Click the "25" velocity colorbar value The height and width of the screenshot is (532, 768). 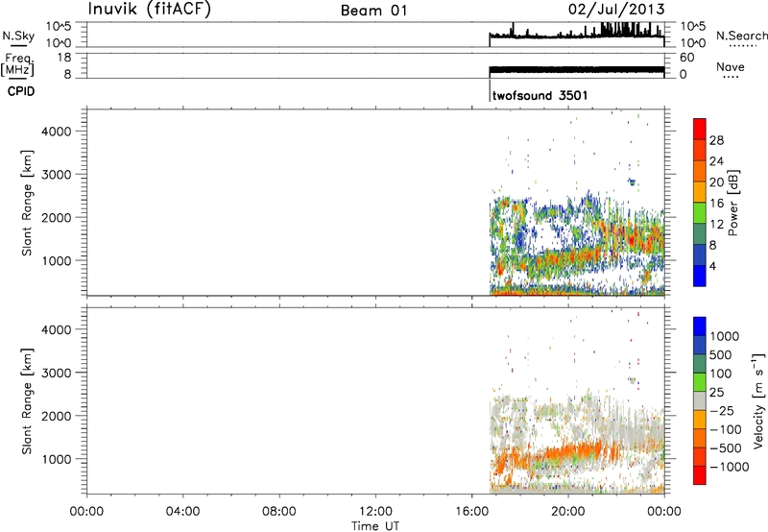pos(716,393)
